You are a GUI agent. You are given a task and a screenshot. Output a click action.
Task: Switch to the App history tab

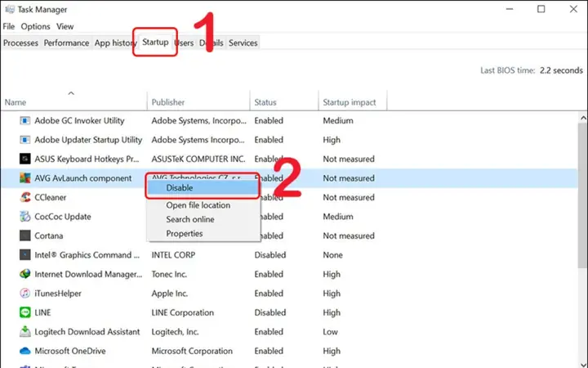click(x=115, y=43)
